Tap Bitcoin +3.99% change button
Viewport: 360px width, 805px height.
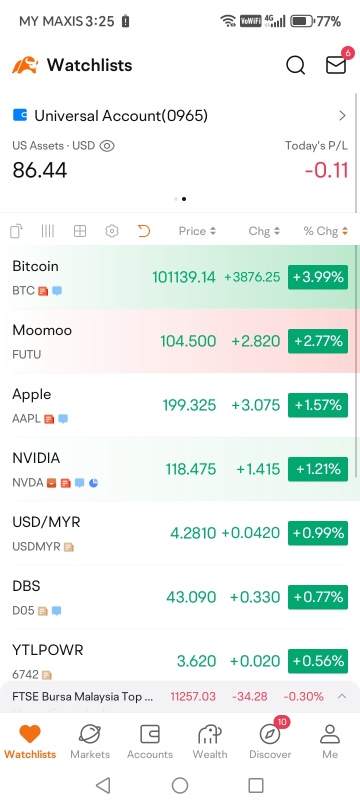click(318, 277)
